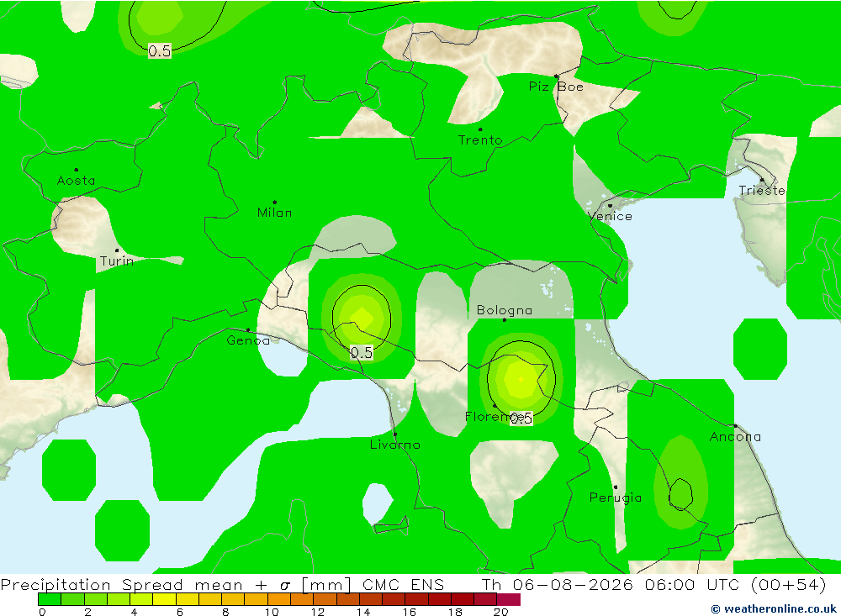Click the Trieste city label
841x616 pixels.
pyautogui.click(x=762, y=190)
